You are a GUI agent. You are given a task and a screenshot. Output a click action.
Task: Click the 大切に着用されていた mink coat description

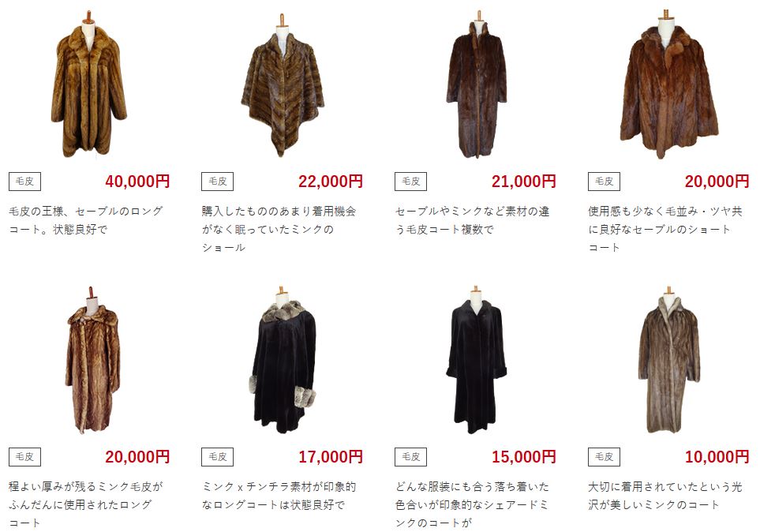(665, 496)
